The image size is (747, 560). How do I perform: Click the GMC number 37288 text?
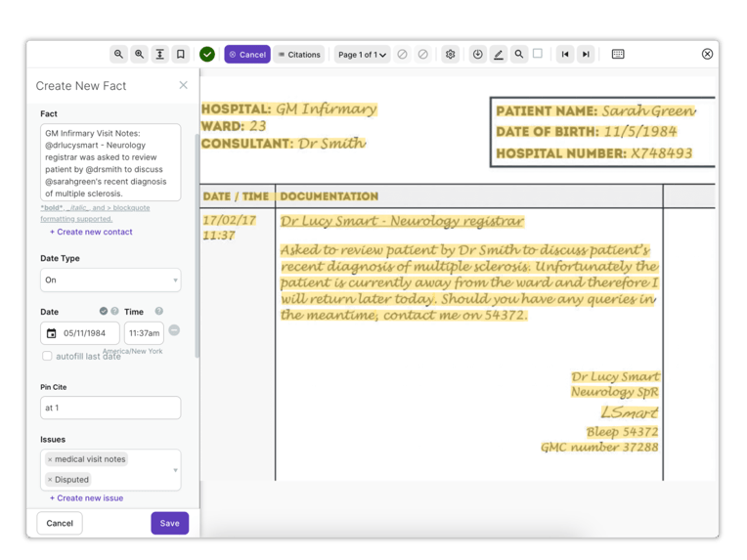coord(599,448)
